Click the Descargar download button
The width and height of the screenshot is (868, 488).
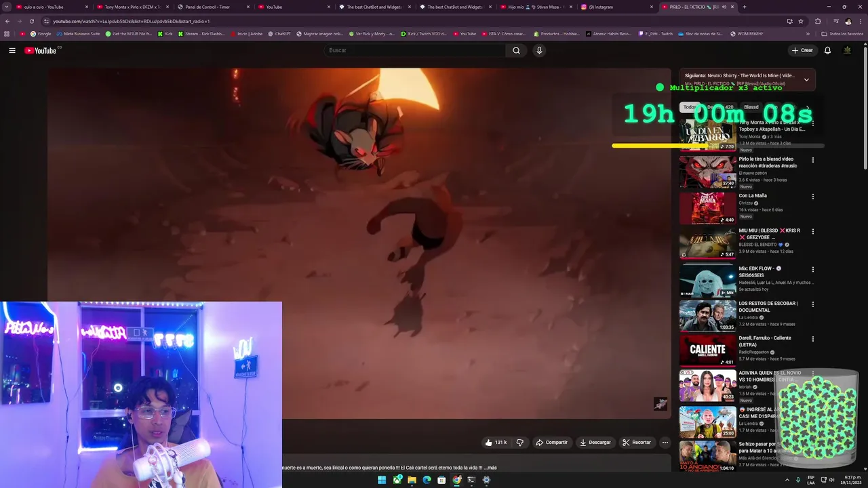[x=595, y=443]
